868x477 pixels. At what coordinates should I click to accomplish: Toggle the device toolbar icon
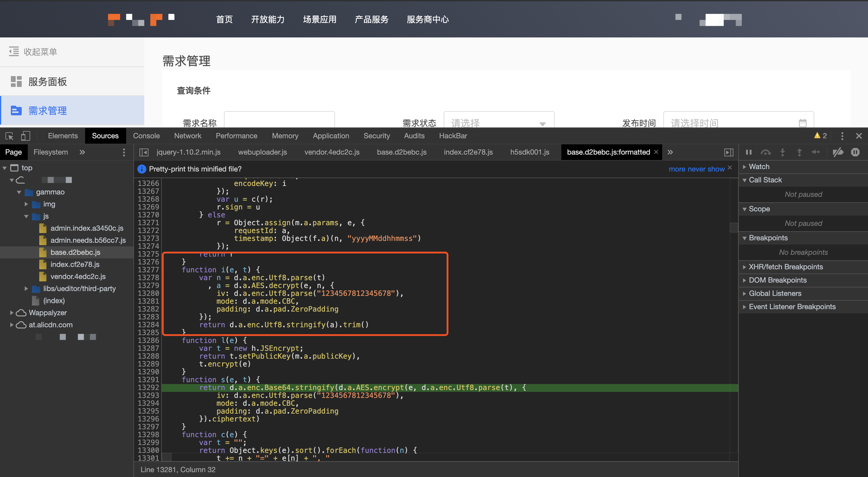[26, 136]
